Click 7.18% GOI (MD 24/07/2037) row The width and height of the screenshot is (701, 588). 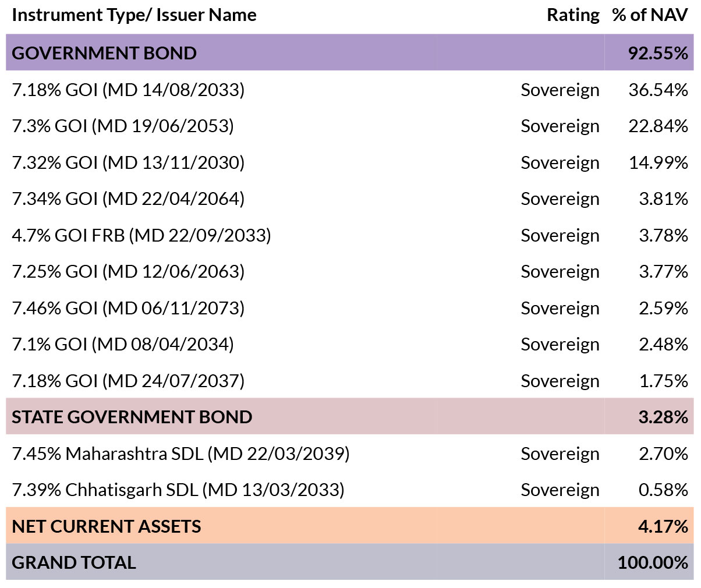(x=350, y=381)
